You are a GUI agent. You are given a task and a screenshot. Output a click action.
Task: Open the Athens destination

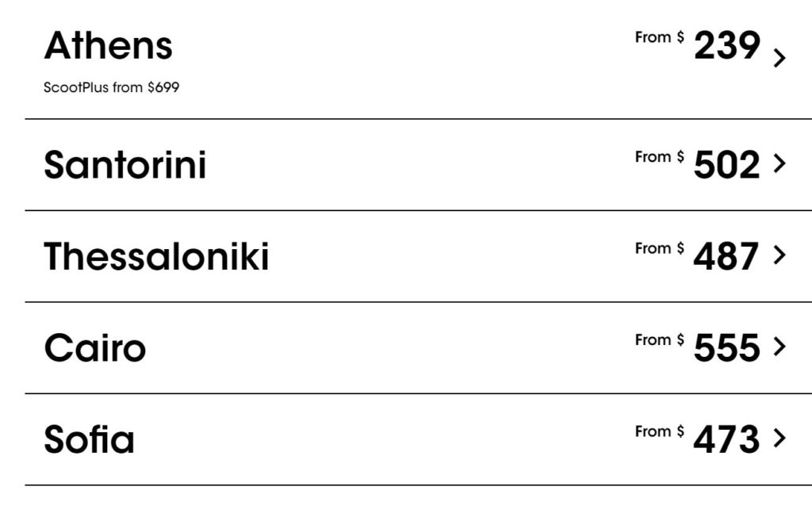[x=108, y=46]
